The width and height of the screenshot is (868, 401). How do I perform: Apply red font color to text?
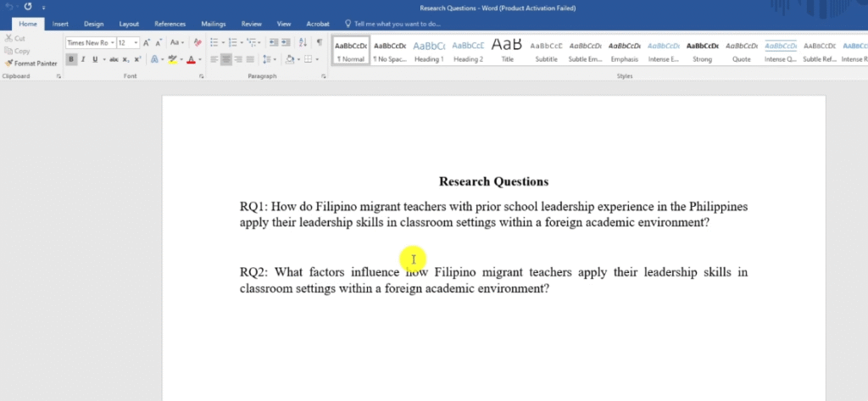pyautogui.click(x=189, y=59)
